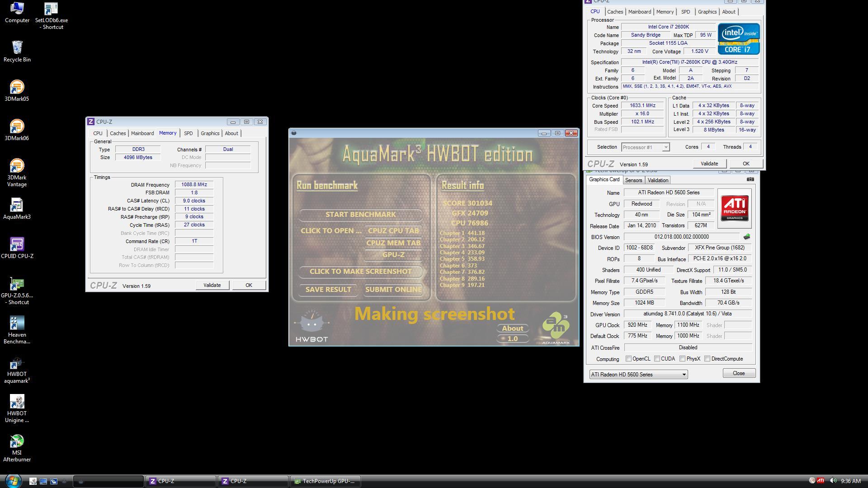This screenshot has width=868, height=488.
Task: Click the 9:36 AM taskbar clock
Action: coord(850,481)
